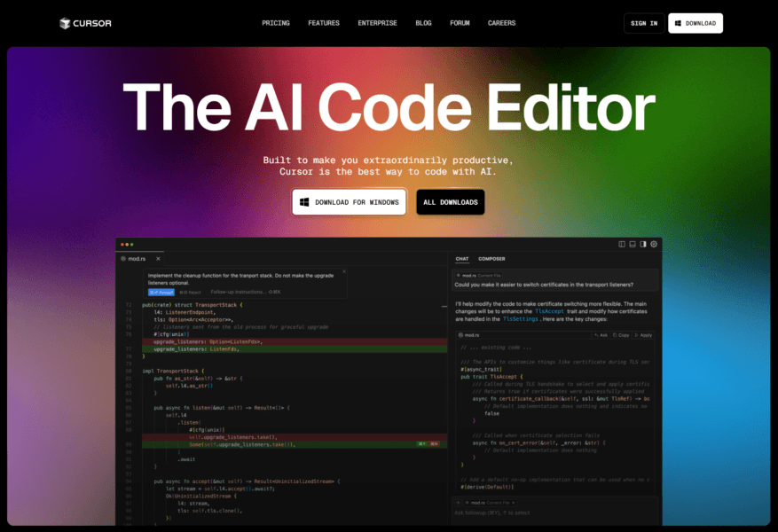This screenshot has height=532, width=778.
Task: Toggle the bottom panel layout icon
Action: [x=633, y=244]
